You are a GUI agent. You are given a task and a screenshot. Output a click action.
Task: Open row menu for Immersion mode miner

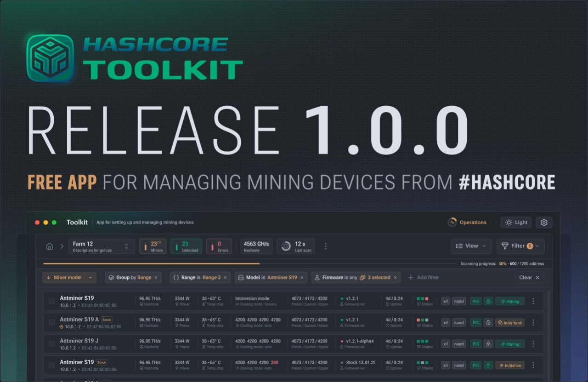[533, 302]
